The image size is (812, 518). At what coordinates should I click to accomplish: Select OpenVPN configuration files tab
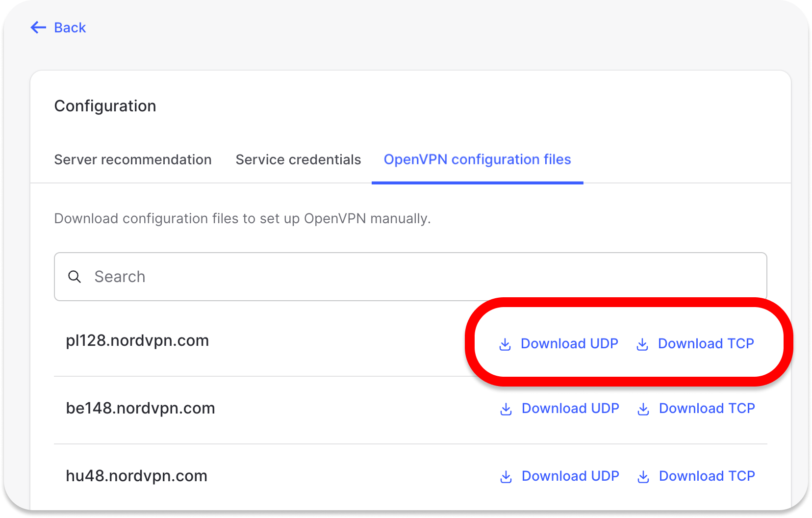coord(477,159)
